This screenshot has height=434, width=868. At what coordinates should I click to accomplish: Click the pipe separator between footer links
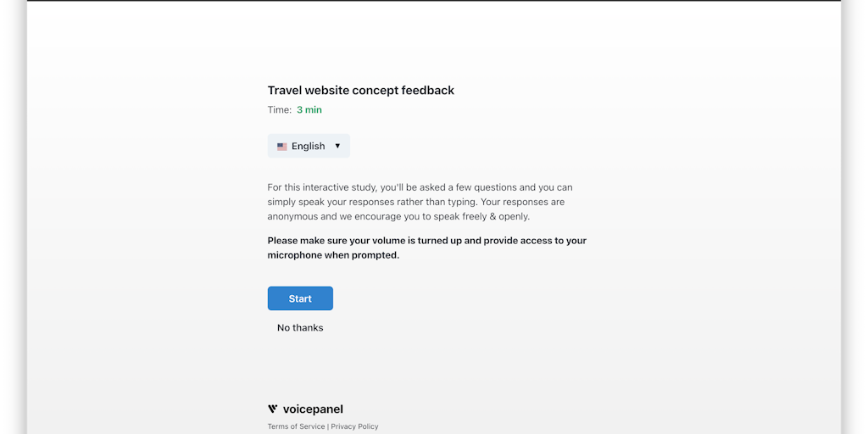point(328,426)
